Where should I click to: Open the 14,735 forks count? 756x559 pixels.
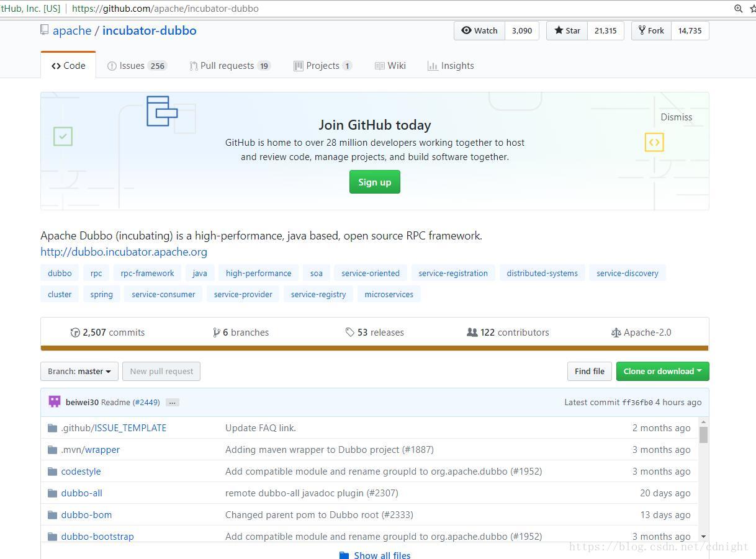pyautogui.click(x=690, y=30)
